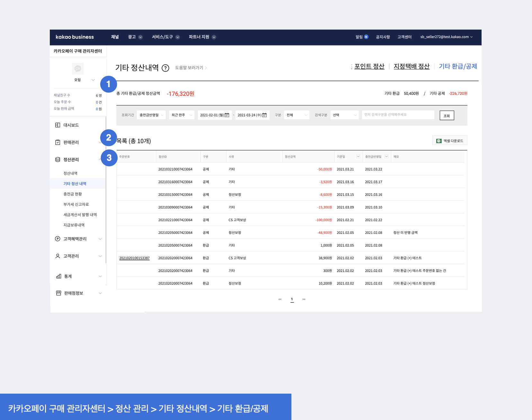Click the channel profile avatar image
The height and width of the screenshot is (420, 532).
coord(78,68)
